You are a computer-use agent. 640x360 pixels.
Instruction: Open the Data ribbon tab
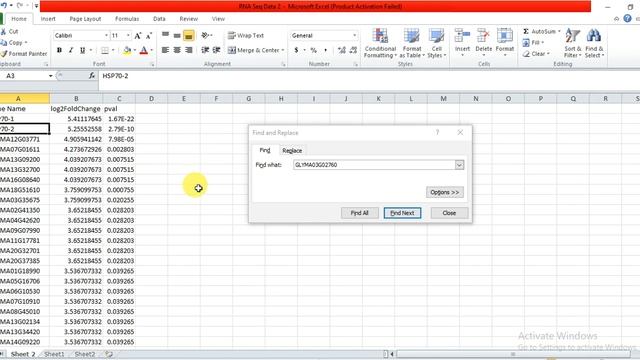pos(159,19)
